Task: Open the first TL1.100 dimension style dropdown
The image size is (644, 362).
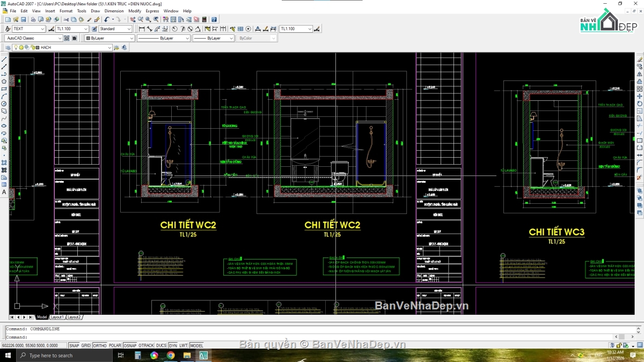Action: click(72, 29)
